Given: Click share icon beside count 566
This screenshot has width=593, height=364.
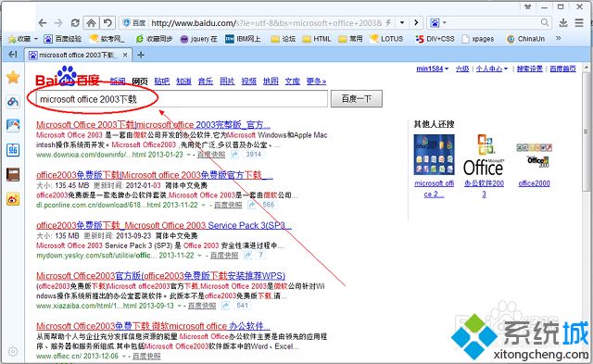Looking at the screenshot, I should pyautogui.click(x=251, y=205).
